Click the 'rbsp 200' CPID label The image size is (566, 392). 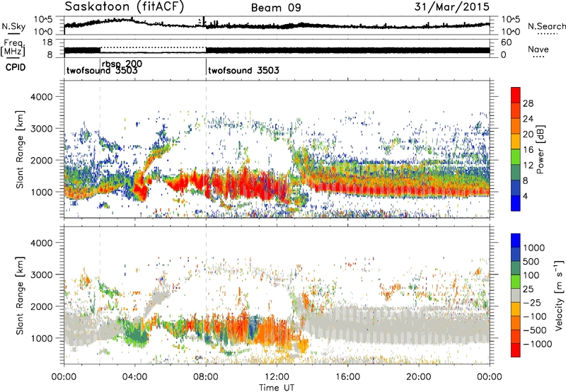(122, 64)
